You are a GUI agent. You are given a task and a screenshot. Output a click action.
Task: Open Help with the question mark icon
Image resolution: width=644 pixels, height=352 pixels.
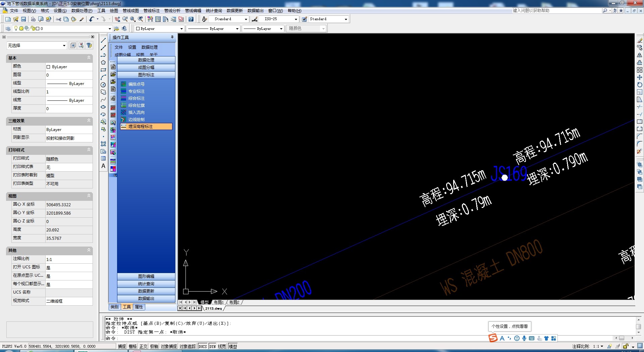tap(191, 19)
